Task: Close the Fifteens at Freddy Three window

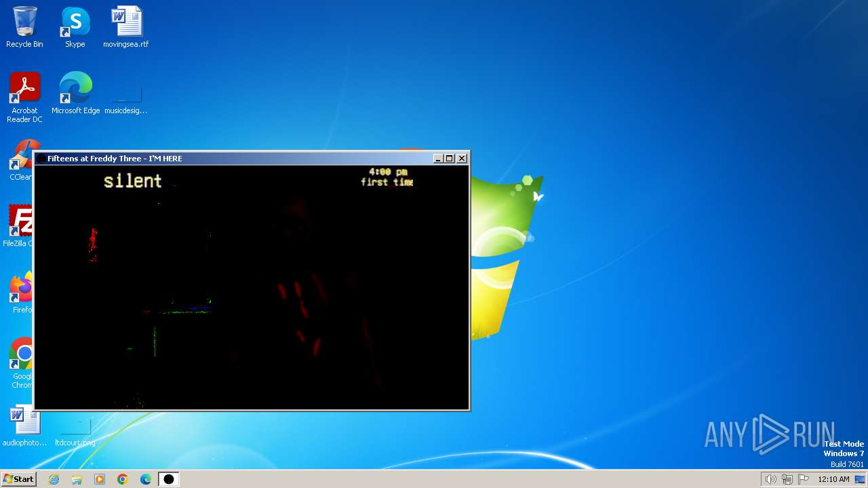Action: coord(462,159)
